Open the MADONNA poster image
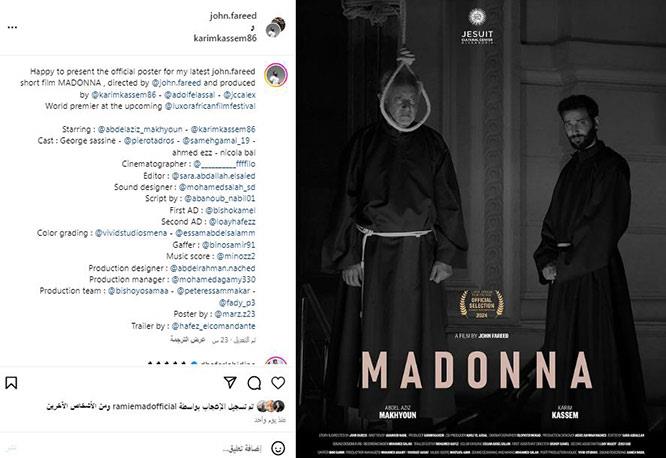Screen dimensions: 666x458 coord(481,229)
